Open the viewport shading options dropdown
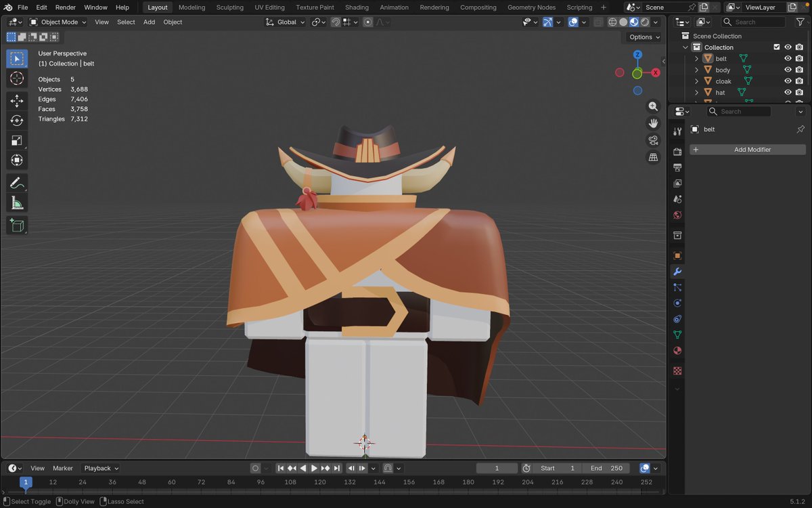812x508 pixels. (656, 22)
